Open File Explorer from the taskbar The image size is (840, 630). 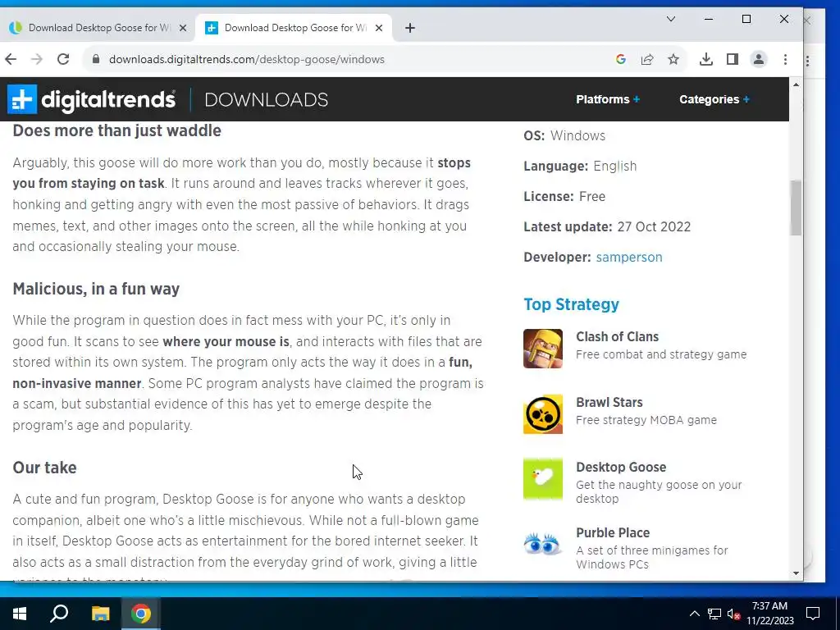[100, 614]
